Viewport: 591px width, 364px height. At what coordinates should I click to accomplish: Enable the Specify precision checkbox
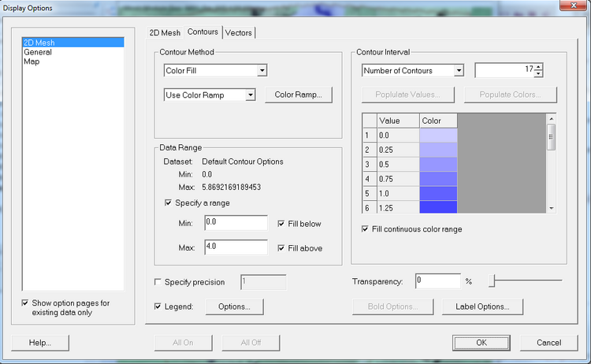coord(158,282)
